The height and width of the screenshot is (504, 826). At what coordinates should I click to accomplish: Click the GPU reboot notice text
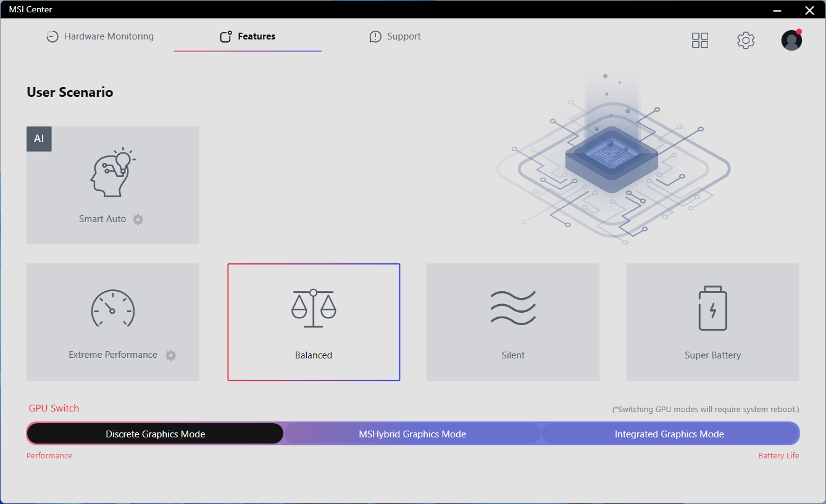706,409
